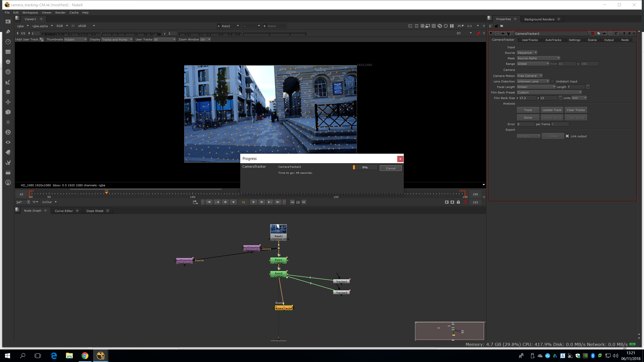Select the Tracker1 node
644x362 pixels.
click(341, 282)
